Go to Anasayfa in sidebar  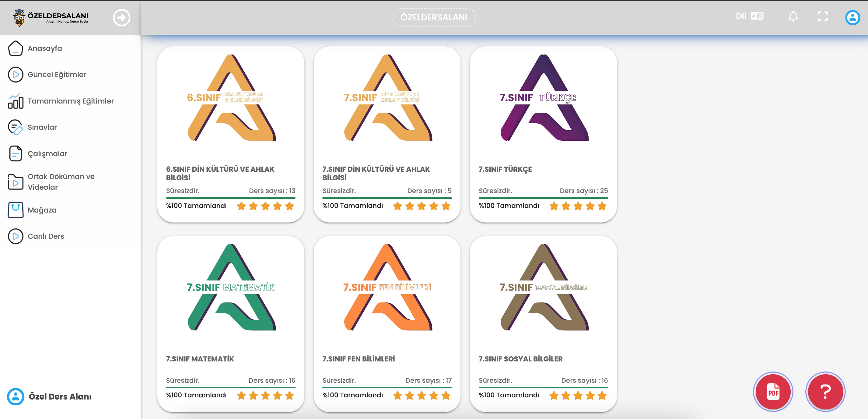44,48
